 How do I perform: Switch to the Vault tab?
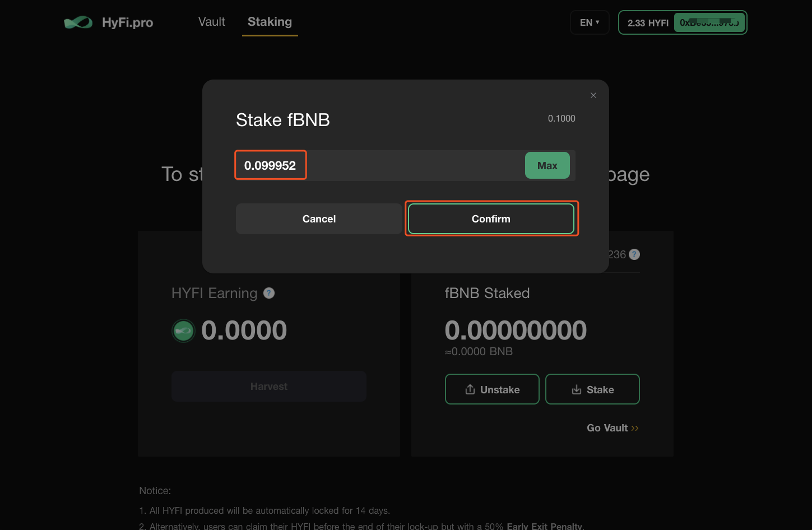click(211, 22)
